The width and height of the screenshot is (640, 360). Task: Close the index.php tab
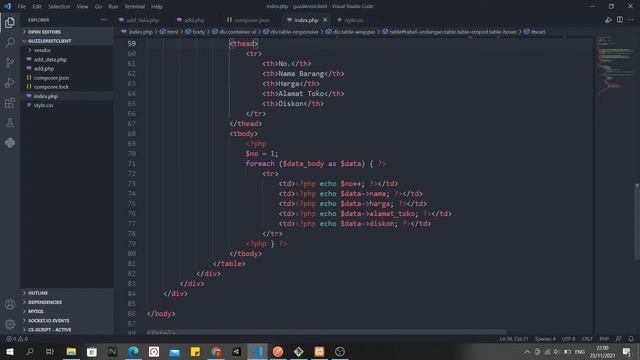pos(325,20)
